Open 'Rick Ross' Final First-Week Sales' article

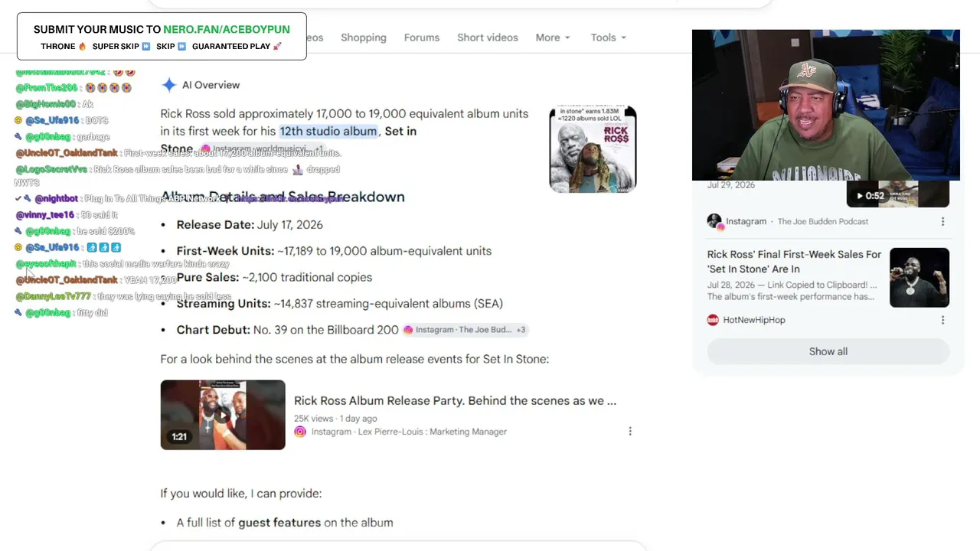(794, 261)
